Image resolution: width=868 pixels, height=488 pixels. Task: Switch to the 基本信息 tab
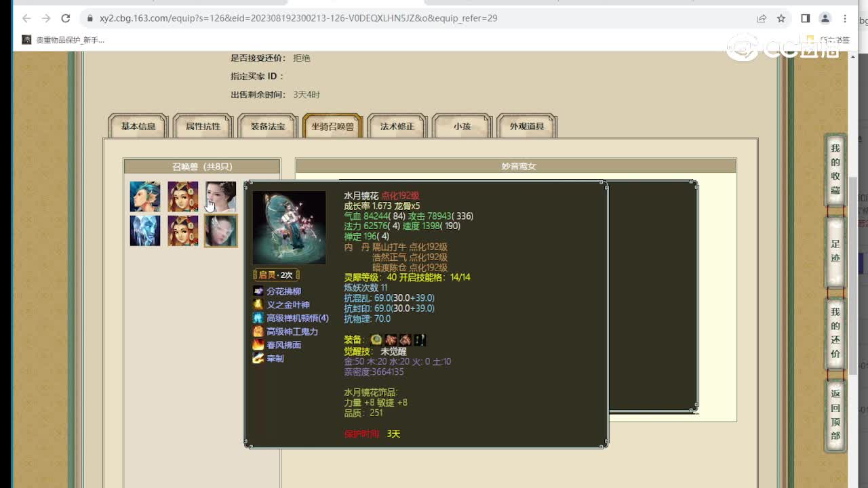click(x=138, y=126)
